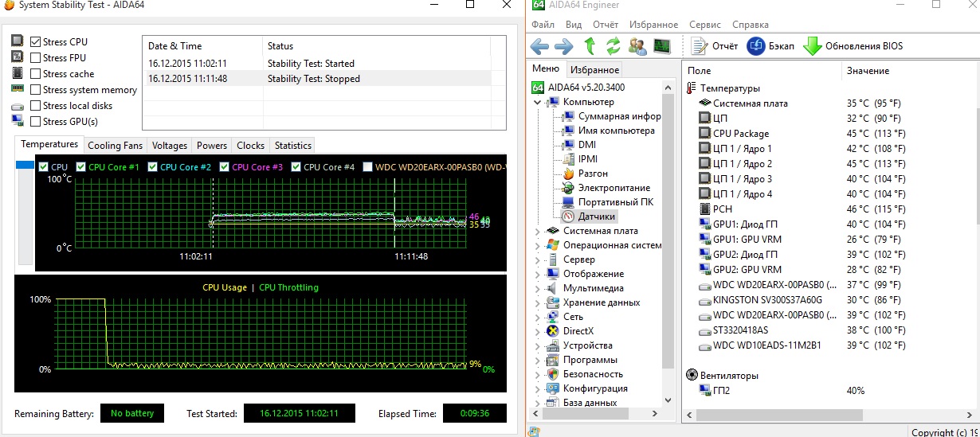Click the green up-level arrow icon
This screenshot has height=437, width=980.
(x=590, y=46)
